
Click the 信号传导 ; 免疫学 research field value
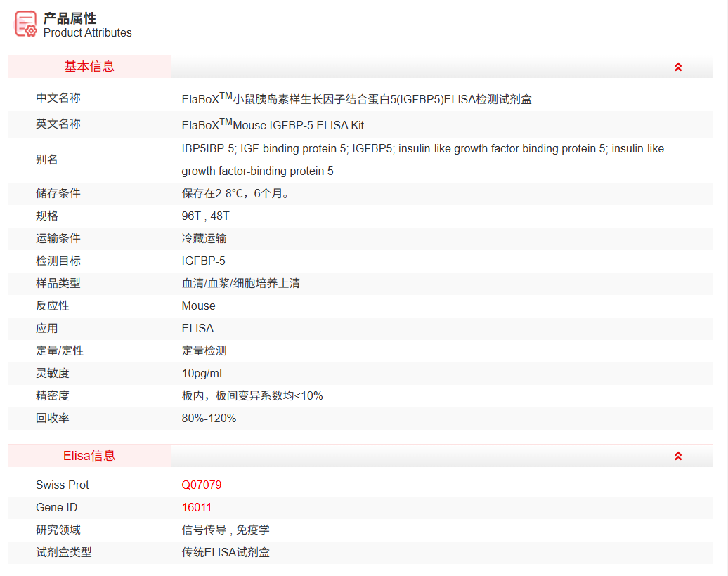(226, 530)
